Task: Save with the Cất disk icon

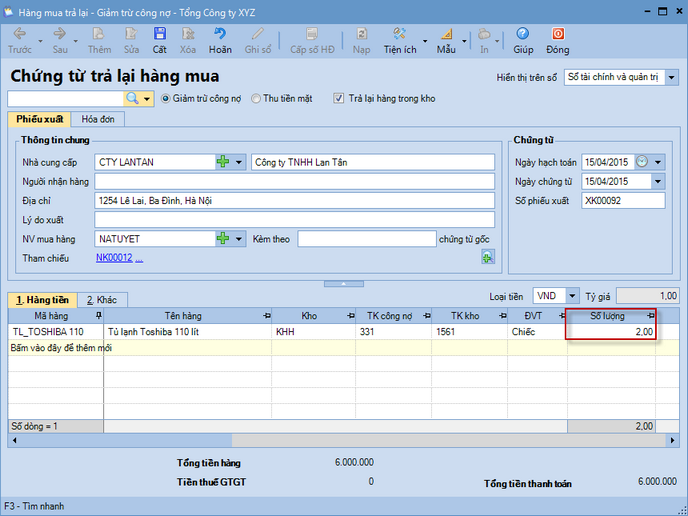Action: (x=159, y=34)
